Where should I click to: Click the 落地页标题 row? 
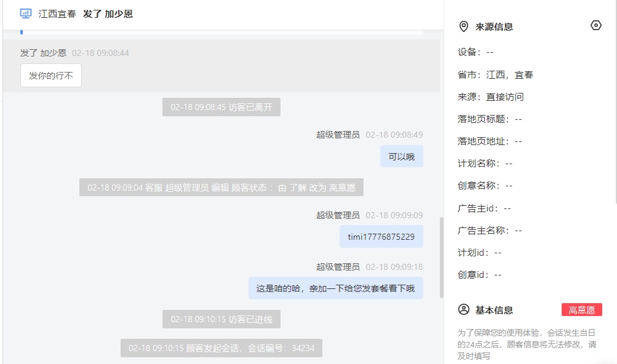(490, 119)
